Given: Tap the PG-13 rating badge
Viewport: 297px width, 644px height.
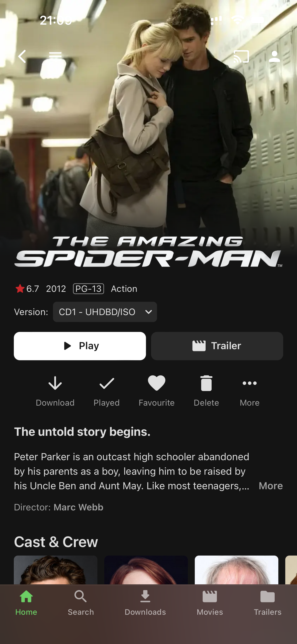Looking at the screenshot, I should (88, 289).
